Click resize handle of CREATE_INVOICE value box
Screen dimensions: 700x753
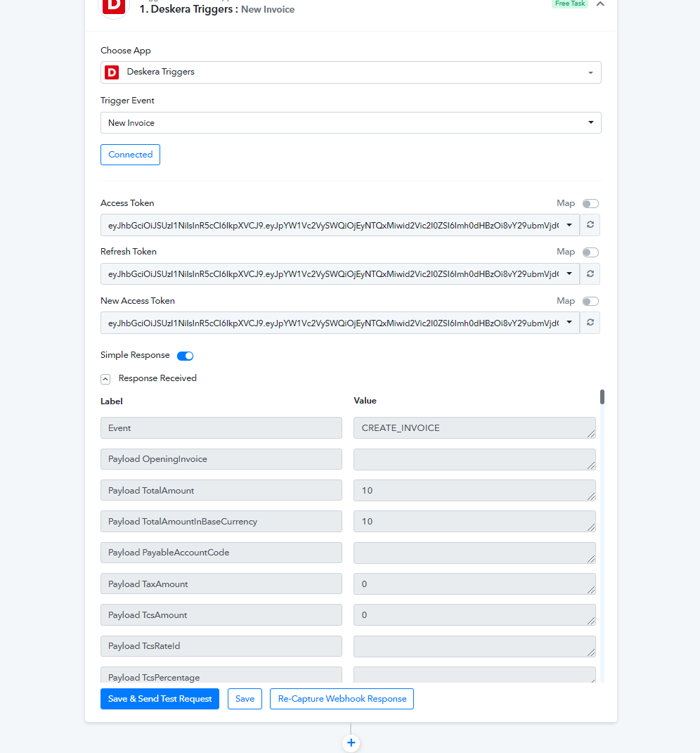point(591,434)
